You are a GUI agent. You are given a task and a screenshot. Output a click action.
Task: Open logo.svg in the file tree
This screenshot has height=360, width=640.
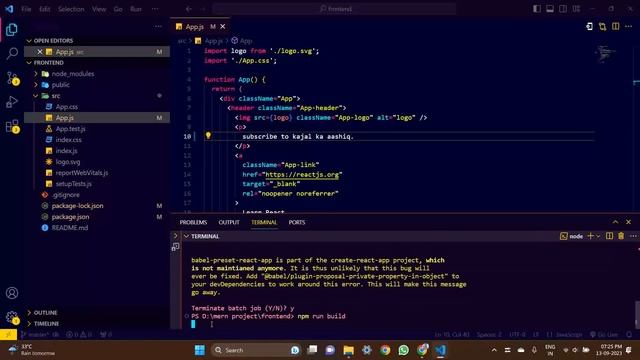pos(68,162)
